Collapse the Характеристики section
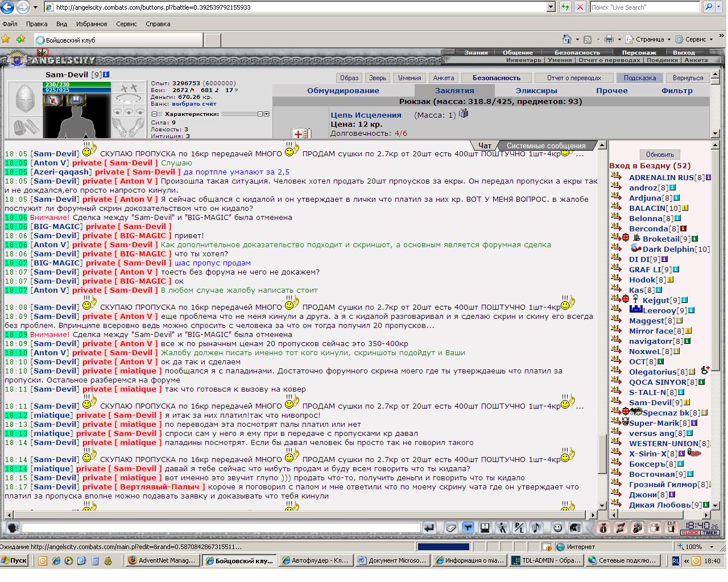 (x=154, y=114)
